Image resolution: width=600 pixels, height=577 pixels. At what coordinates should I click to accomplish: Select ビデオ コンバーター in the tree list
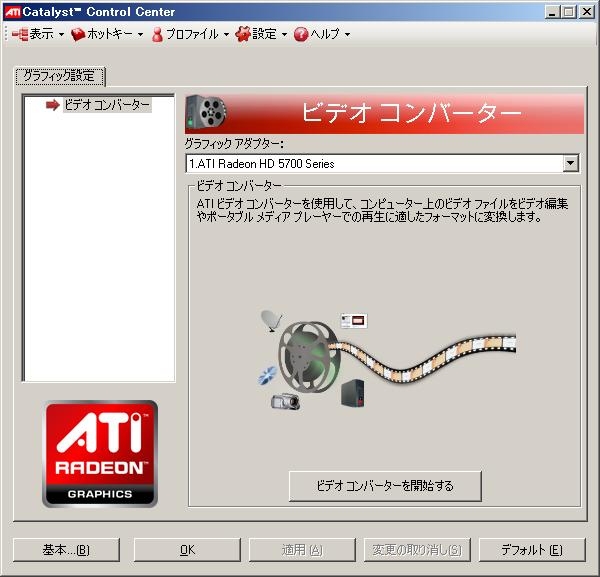tap(107, 105)
